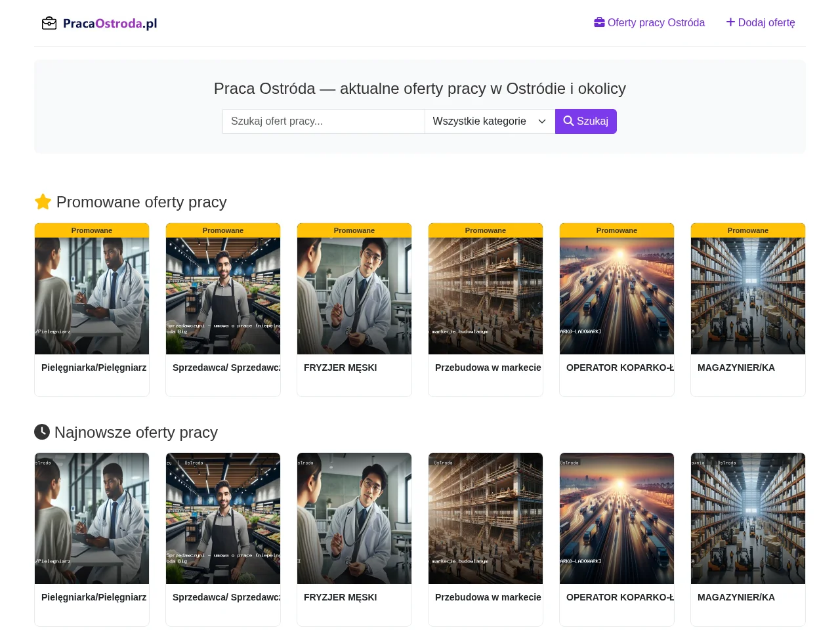This screenshot has height=630, width=840.
Task: Open newest Sprzedawca image thumbnail
Action: (223, 518)
